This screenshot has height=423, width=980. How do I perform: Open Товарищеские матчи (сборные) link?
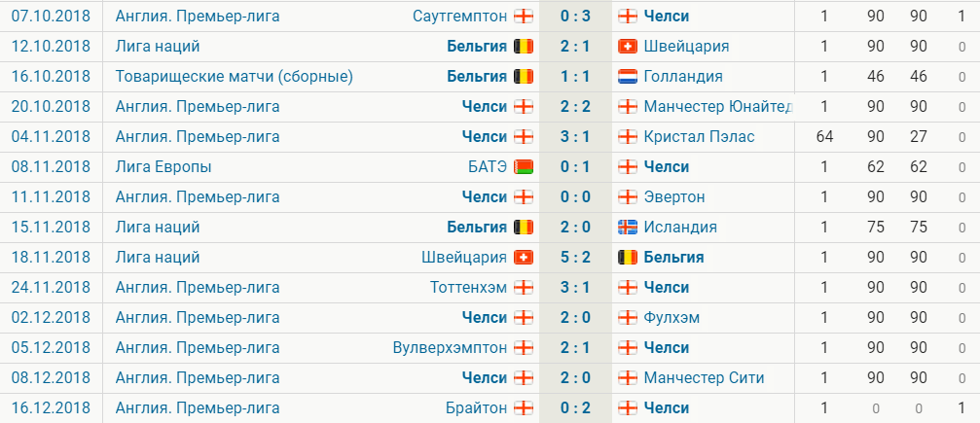[x=234, y=76]
